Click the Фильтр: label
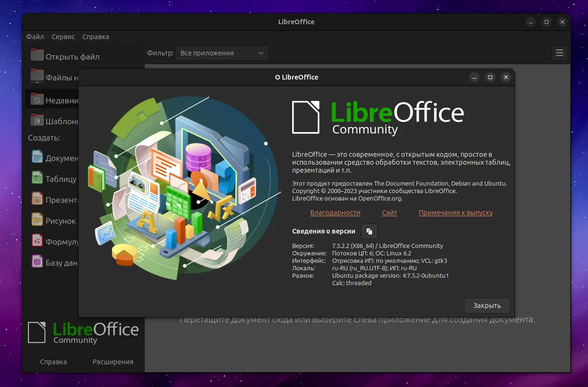This screenshot has height=387, width=588. point(160,53)
